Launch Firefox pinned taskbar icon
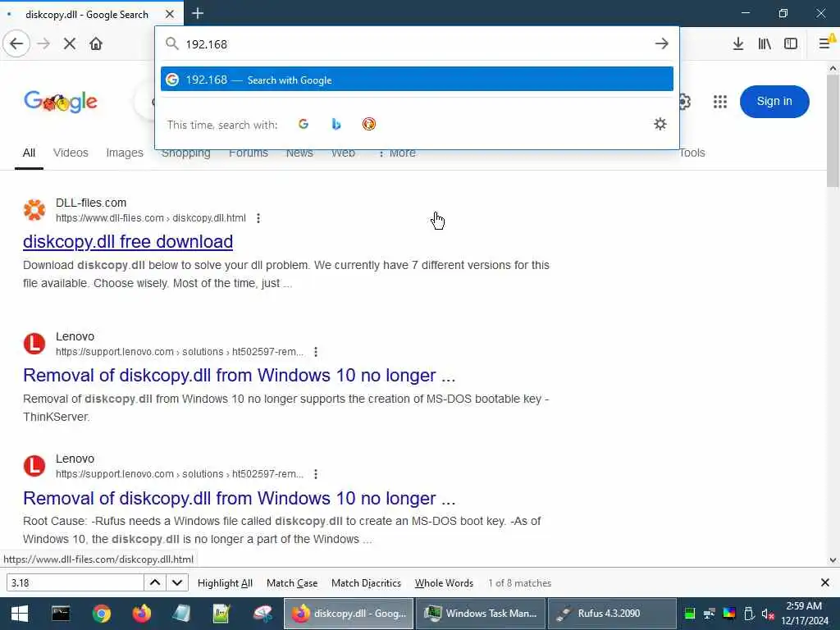 [142, 614]
